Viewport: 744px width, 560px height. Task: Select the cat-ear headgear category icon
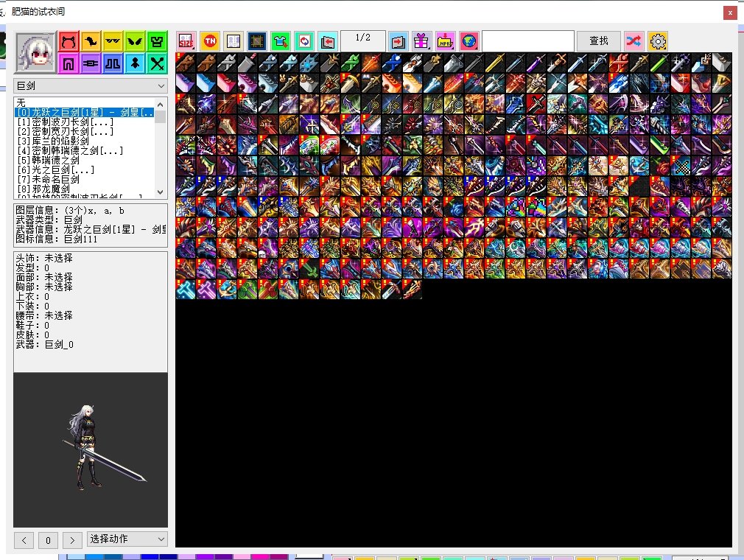69,42
